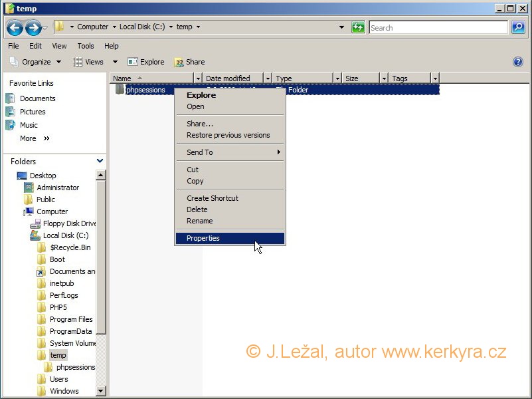Click the search magnifier button
The image size is (532, 399).
[518, 27]
